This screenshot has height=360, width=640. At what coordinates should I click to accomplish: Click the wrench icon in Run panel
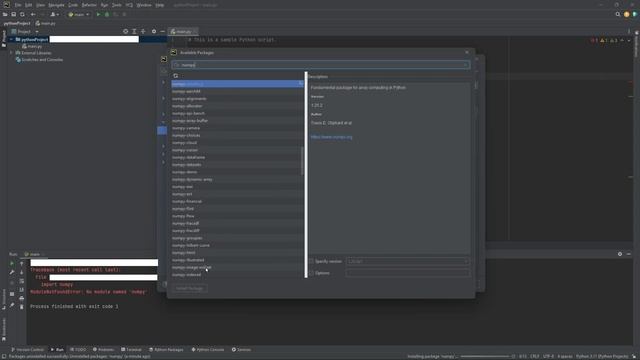(12, 272)
